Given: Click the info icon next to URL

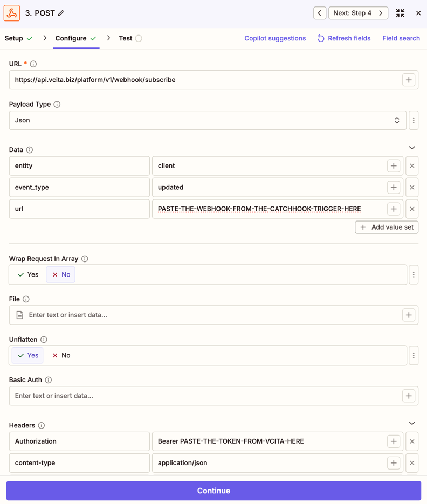Looking at the screenshot, I should coord(33,64).
